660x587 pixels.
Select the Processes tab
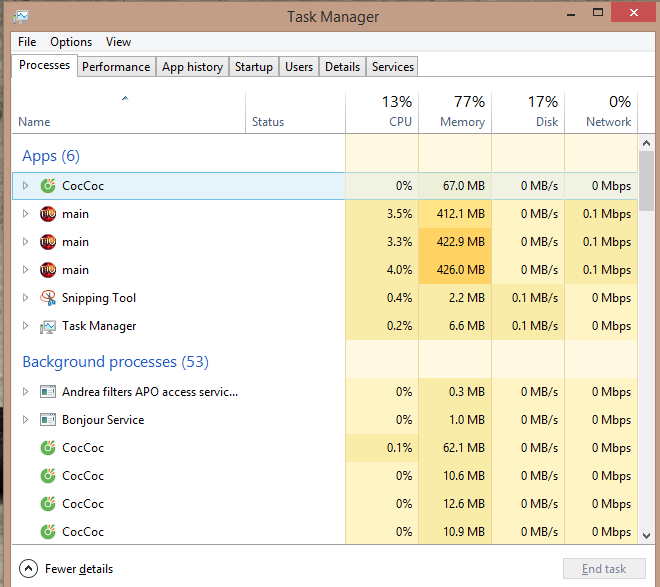44,65
